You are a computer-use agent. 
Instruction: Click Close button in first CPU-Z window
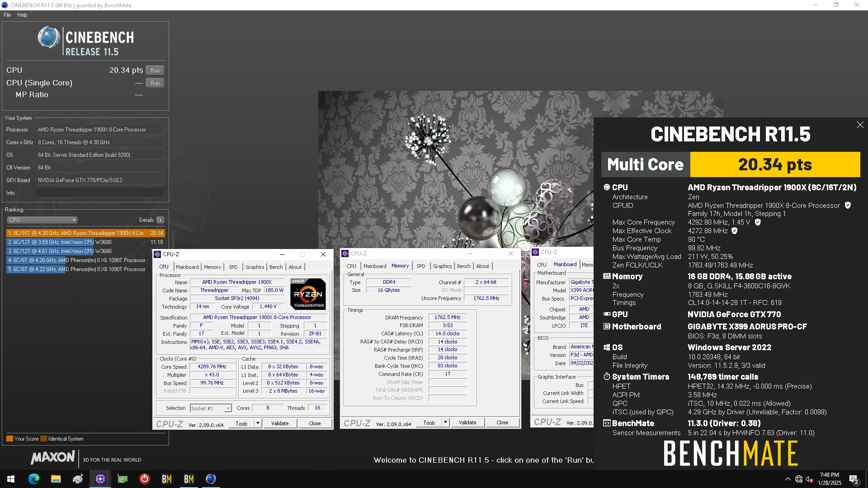click(315, 423)
